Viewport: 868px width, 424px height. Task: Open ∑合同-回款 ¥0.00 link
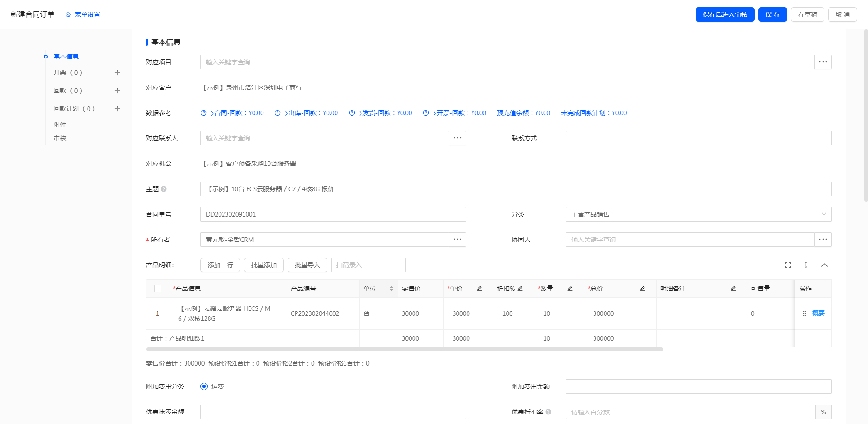[237, 113]
